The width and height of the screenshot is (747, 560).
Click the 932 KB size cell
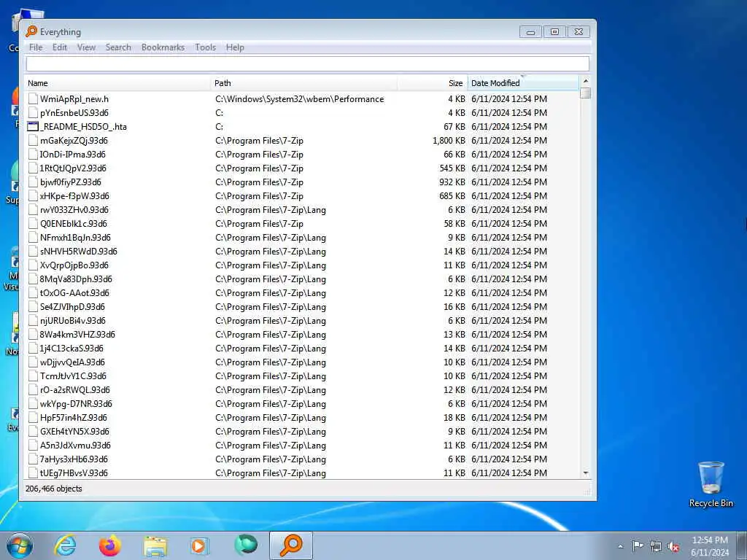click(x=452, y=182)
